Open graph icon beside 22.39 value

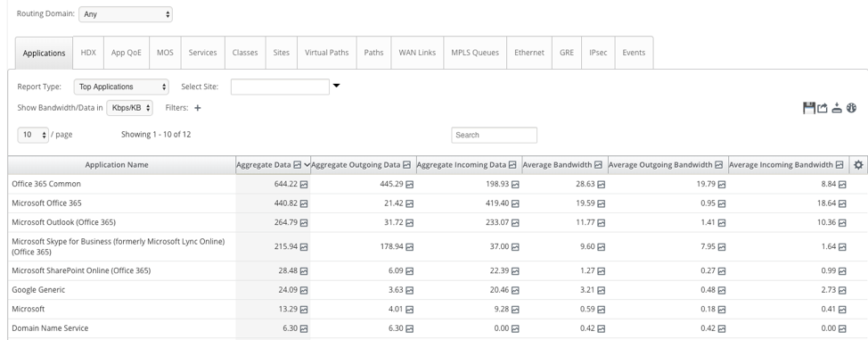(515, 271)
